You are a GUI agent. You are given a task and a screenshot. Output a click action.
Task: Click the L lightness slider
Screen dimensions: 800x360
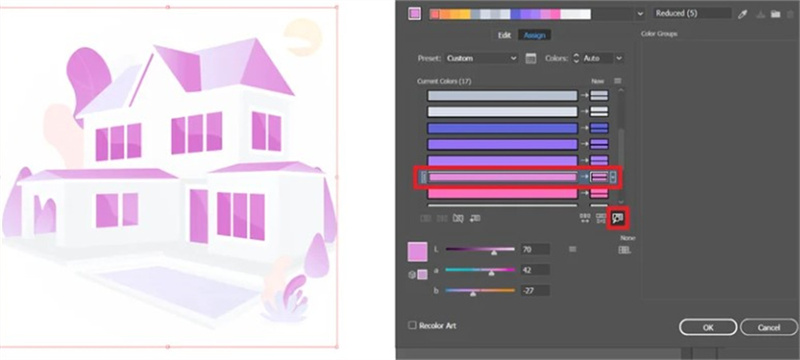point(480,249)
